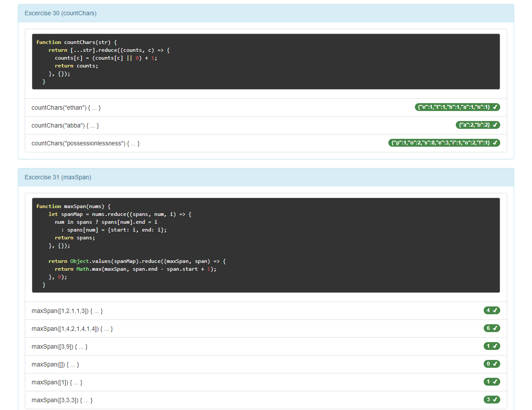
Task: Expand the maxSpan([1,2,1,1,3]) test case
Action: click(x=67, y=311)
